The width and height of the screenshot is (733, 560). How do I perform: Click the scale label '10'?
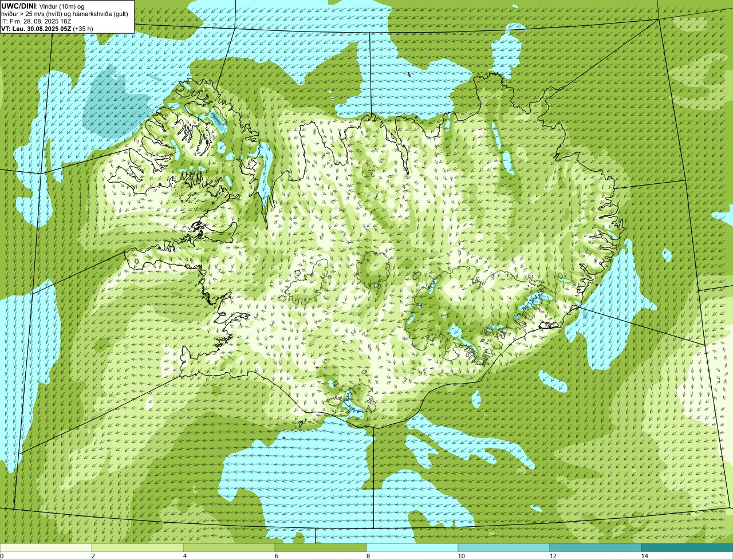tap(461, 556)
